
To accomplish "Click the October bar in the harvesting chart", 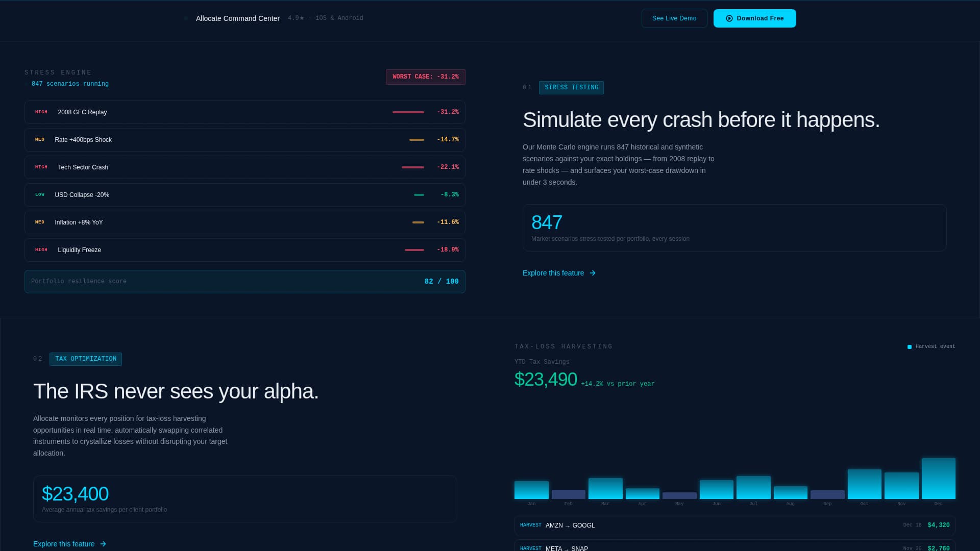I will [864, 484].
